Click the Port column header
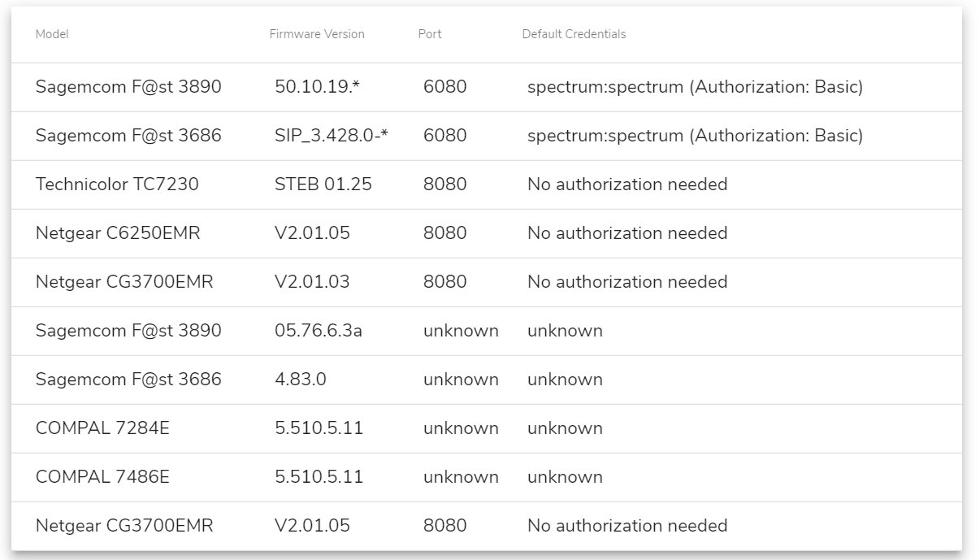Screen dimensions: 980x560 (x=430, y=34)
